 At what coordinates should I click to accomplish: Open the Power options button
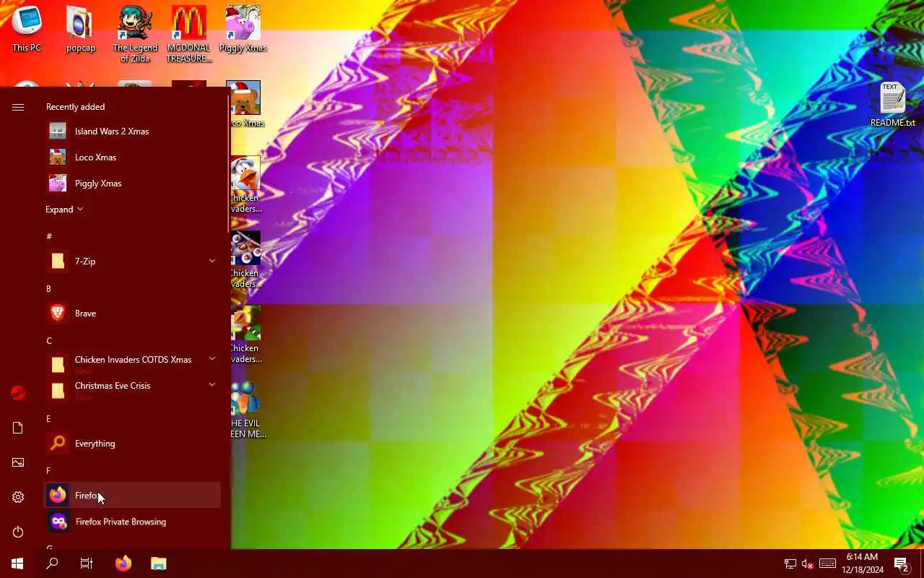coord(18,532)
